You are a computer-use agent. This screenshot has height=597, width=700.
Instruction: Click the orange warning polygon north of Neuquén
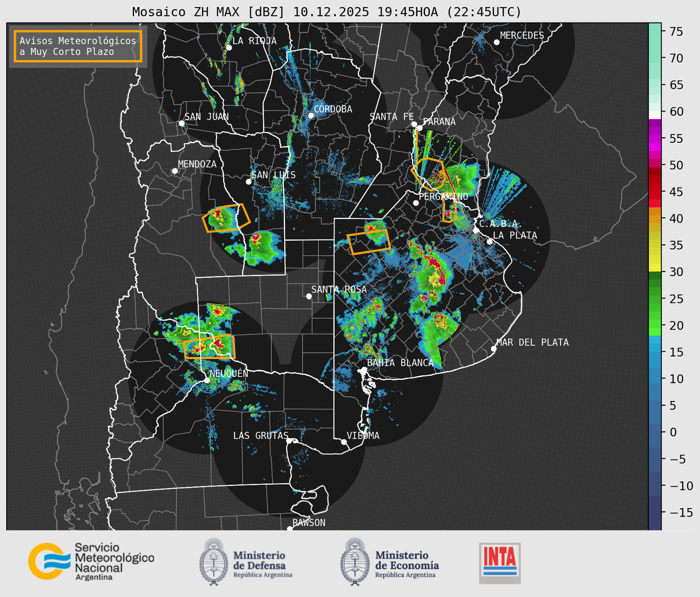pos(209,347)
